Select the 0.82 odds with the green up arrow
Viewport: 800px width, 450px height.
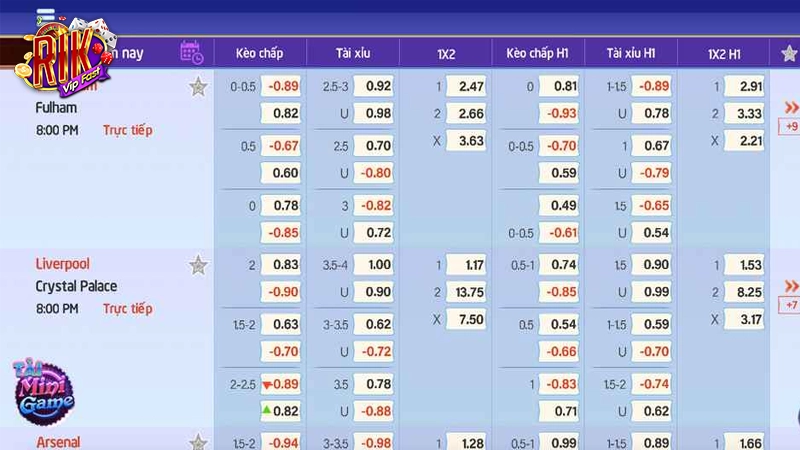point(281,411)
